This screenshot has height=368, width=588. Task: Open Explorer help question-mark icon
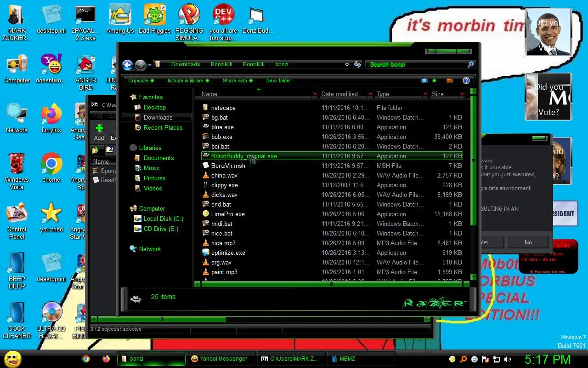coord(466,80)
